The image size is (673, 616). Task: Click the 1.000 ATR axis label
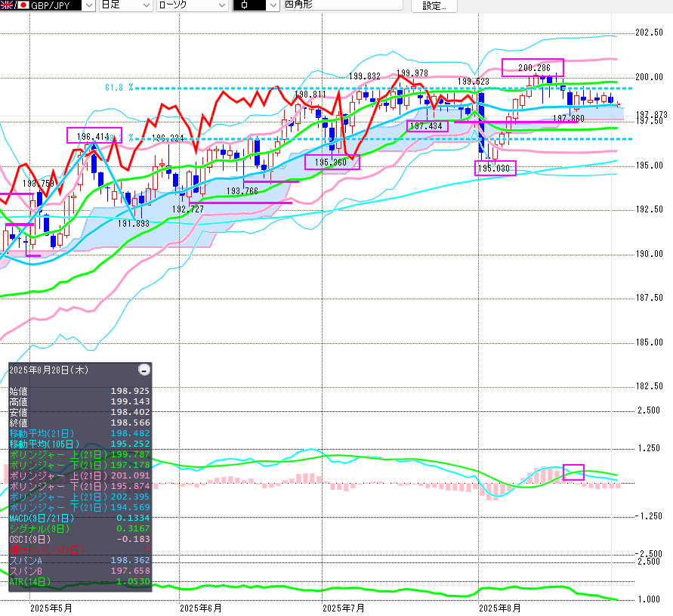[x=649, y=599]
